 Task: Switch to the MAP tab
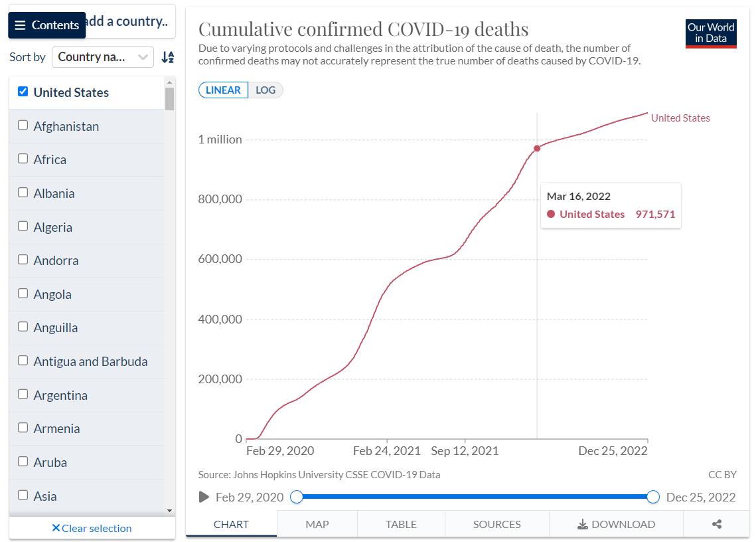point(317,524)
